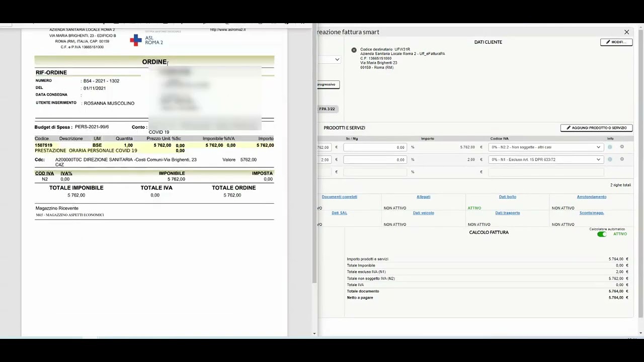The image size is (644, 362).
Task: Open the Allegati link
Action: 424,197
